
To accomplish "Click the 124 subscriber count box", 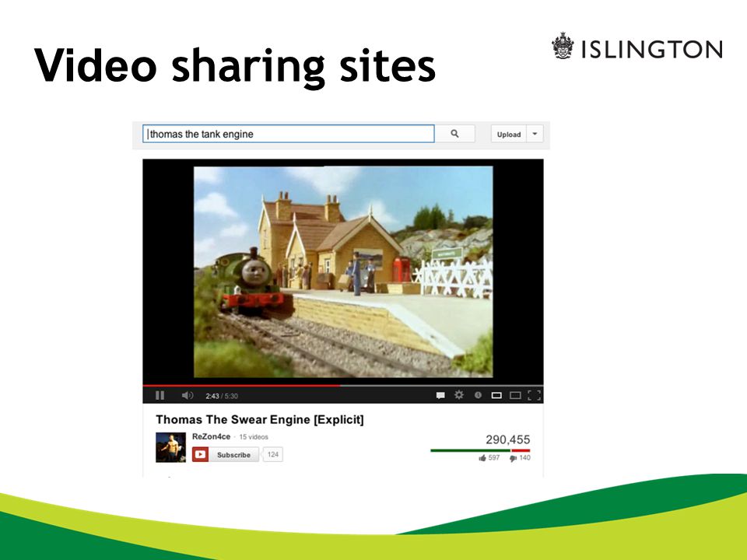I will (272, 454).
